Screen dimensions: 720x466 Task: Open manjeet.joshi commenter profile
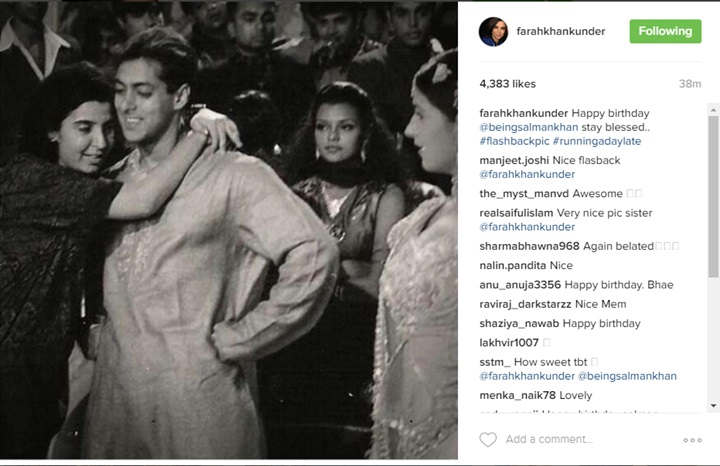(x=514, y=160)
